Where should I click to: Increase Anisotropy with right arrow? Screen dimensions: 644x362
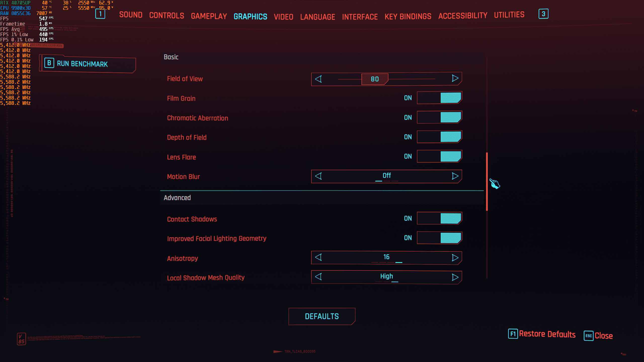pos(455,258)
